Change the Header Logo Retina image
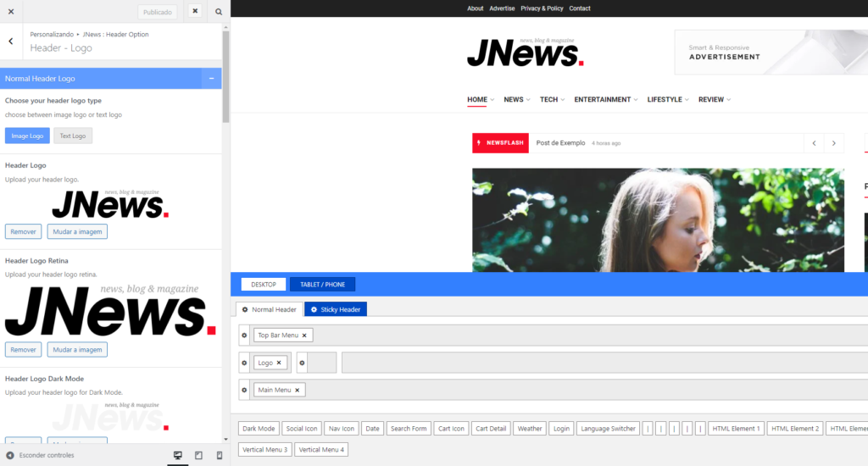Viewport: 868px width, 466px height. click(x=77, y=350)
